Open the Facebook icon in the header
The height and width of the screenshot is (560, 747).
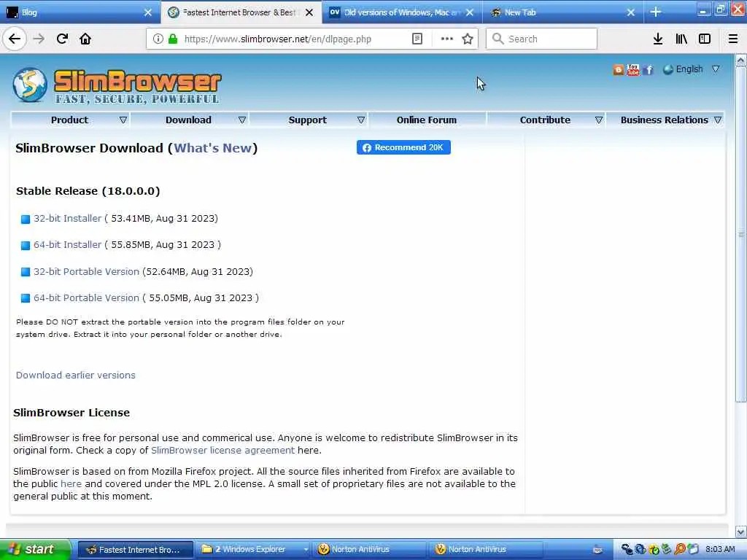[648, 70]
